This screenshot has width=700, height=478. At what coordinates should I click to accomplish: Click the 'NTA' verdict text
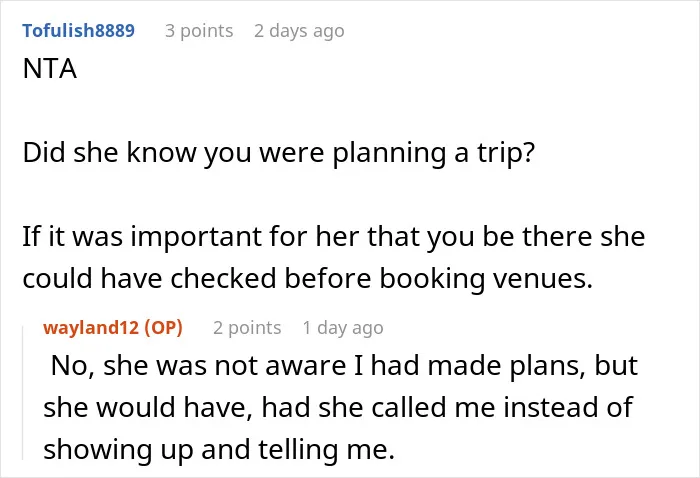tap(50, 69)
